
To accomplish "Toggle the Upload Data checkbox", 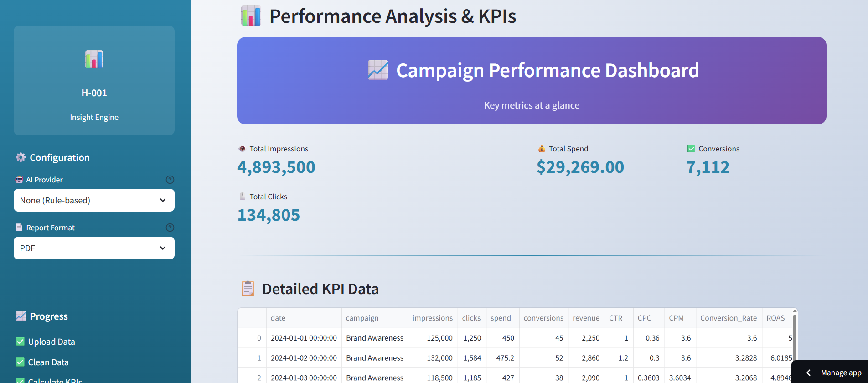I will (20, 342).
